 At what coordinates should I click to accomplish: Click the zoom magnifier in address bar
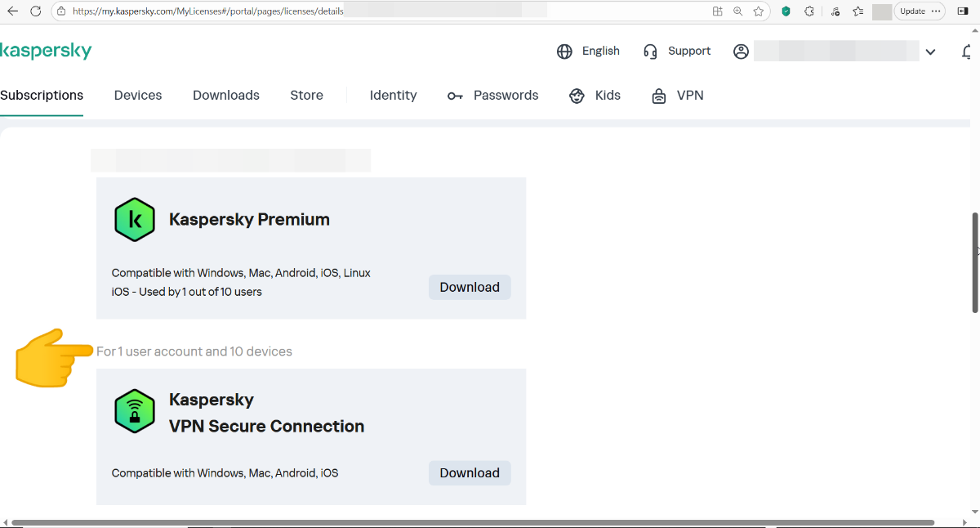tap(738, 11)
